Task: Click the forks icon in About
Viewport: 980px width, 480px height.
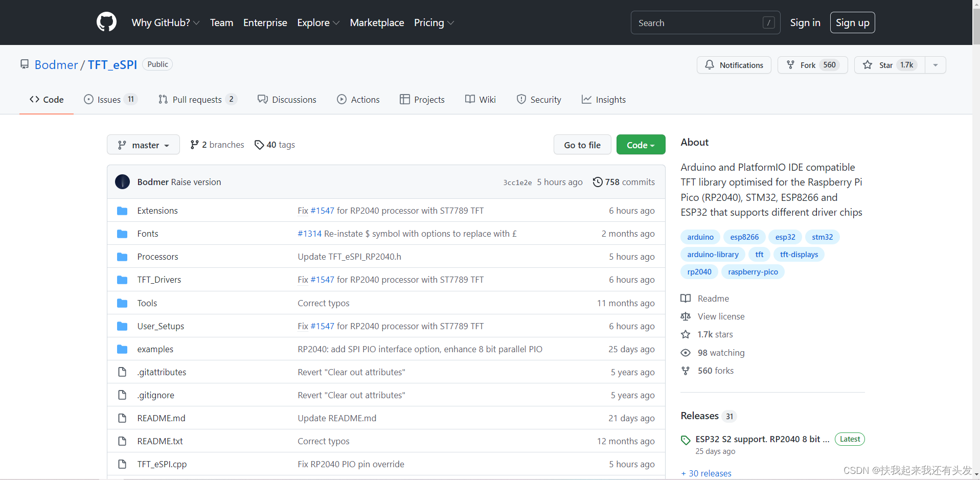Action: point(686,371)
